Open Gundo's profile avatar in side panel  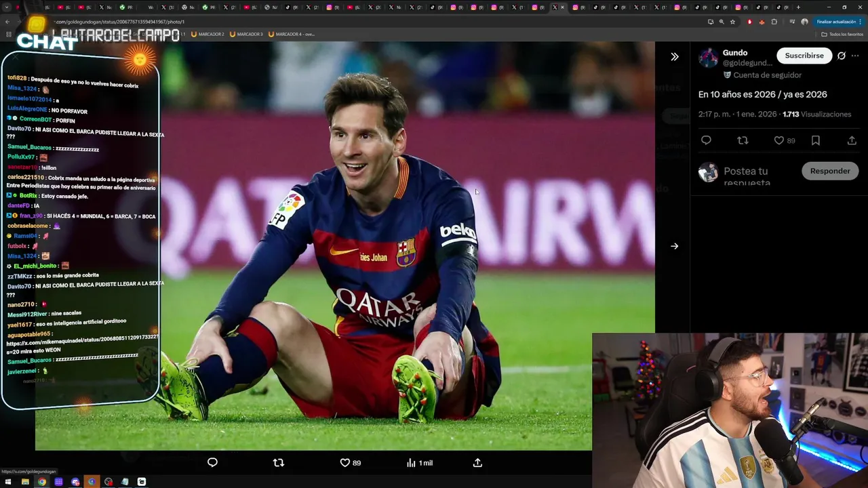709,58
